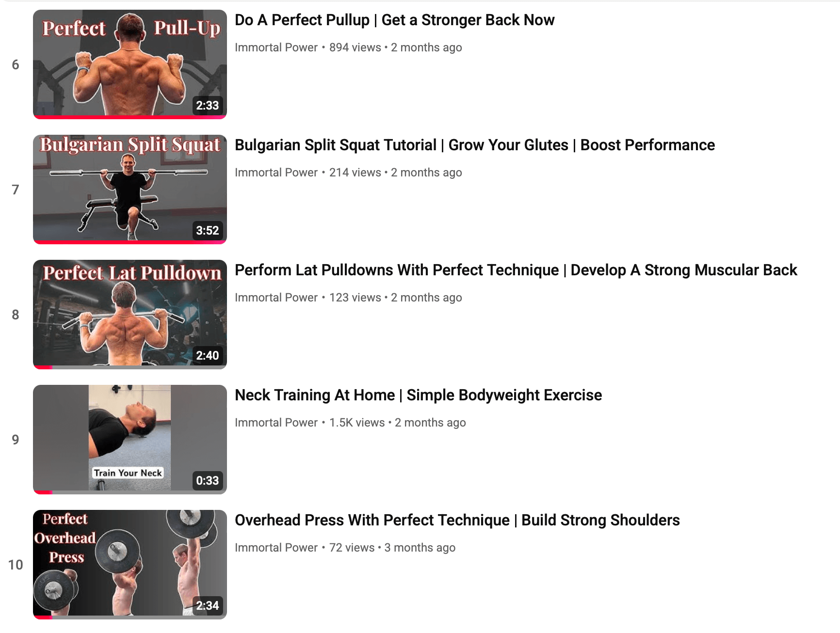This screenshot has height=633, width=840.
Task: Click the 2:33 duration badge
Action: 208,105
